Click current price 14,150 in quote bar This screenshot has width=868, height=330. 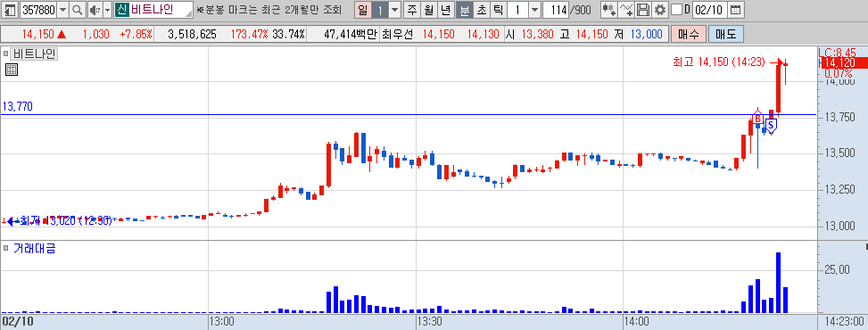[x=38, y=34]
